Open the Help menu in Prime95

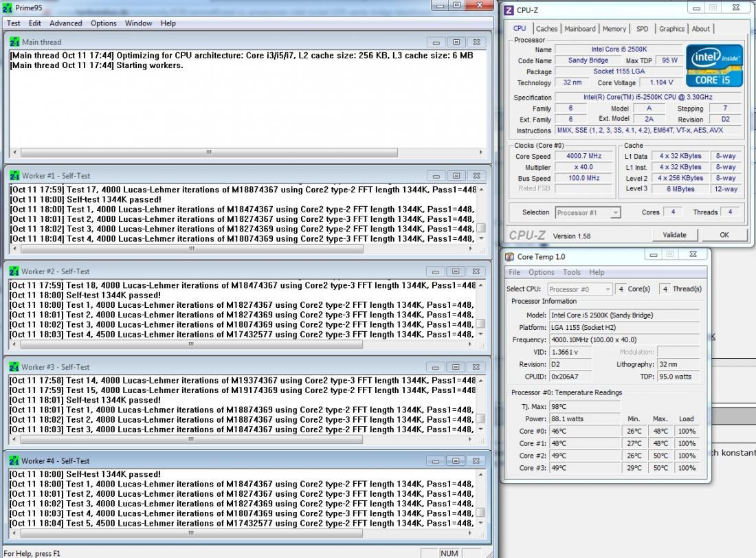(168, 23)
